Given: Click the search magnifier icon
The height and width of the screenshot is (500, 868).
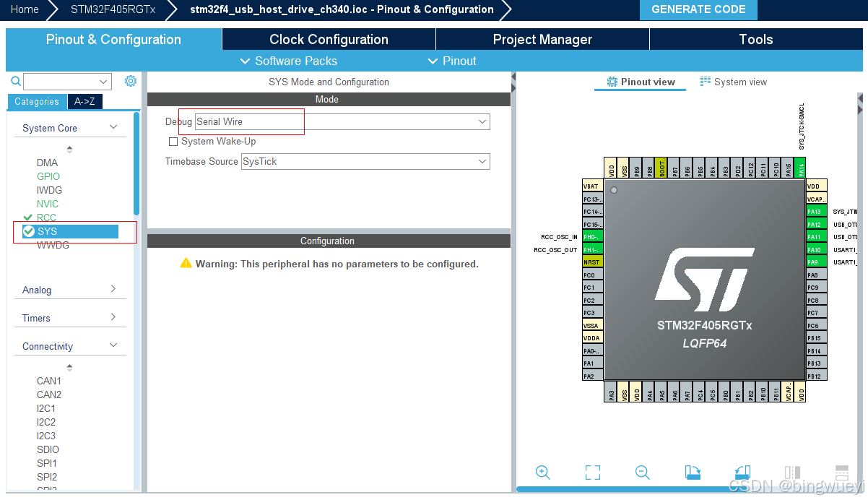Looking at the screenshot, I should [16, 82].
